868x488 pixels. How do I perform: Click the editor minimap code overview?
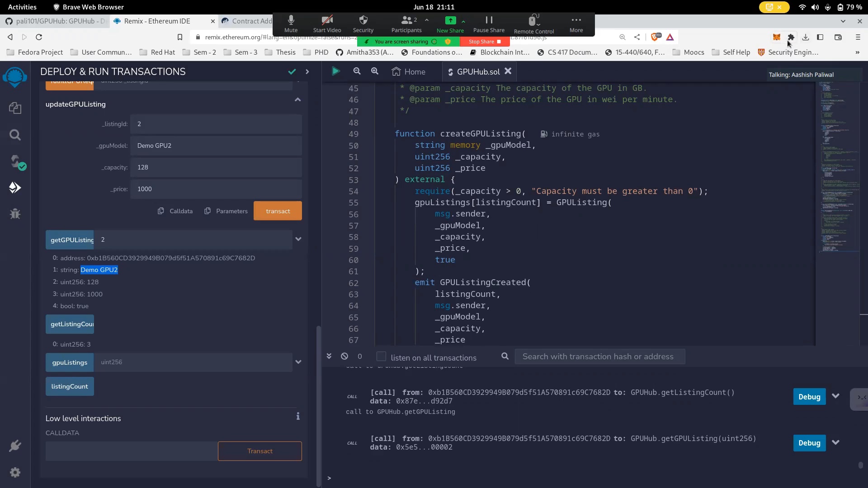click(x=839, y=167)
